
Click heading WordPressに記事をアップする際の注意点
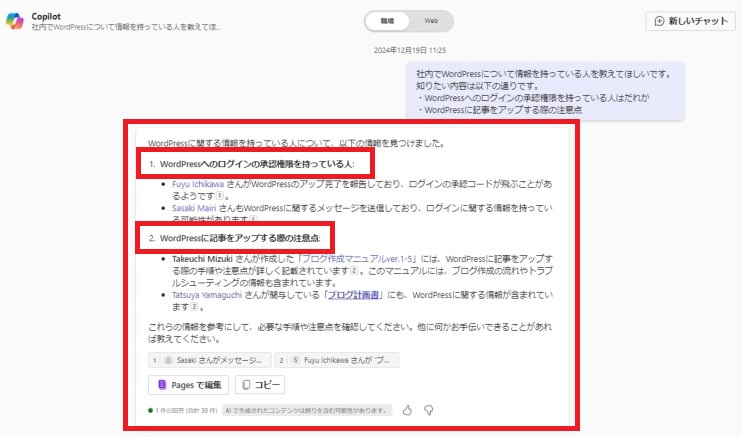(240, 238)
